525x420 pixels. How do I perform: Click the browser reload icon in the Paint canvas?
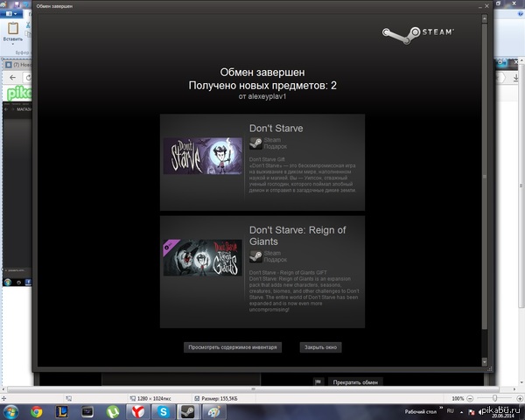click(x=28, y=78)
